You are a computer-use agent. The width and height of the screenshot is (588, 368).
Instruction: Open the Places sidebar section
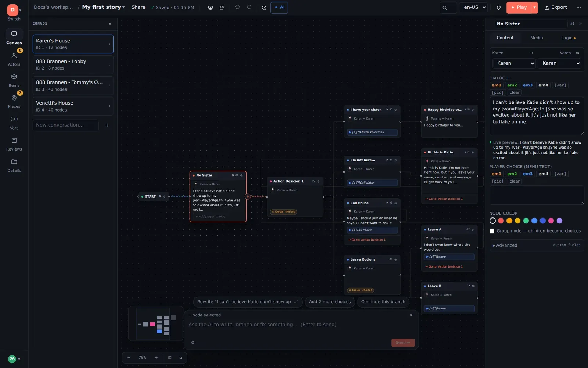(x=14, y=101)
